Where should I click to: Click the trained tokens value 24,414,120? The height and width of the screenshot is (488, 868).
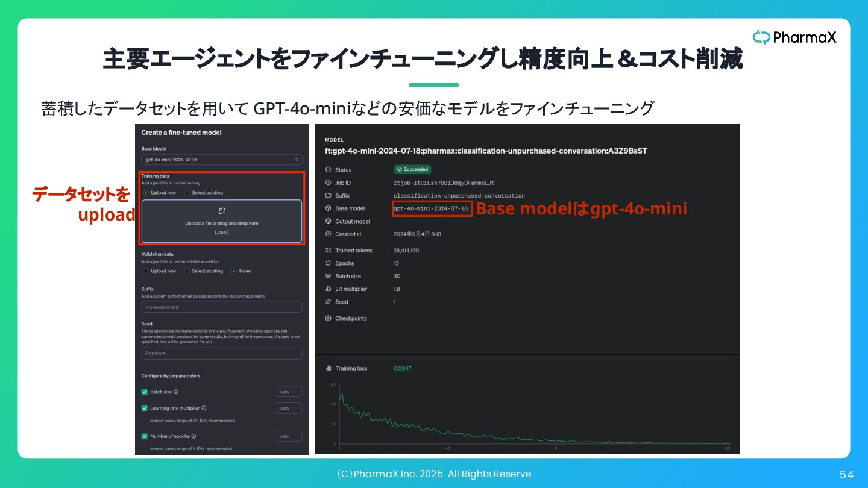(406, 250)
